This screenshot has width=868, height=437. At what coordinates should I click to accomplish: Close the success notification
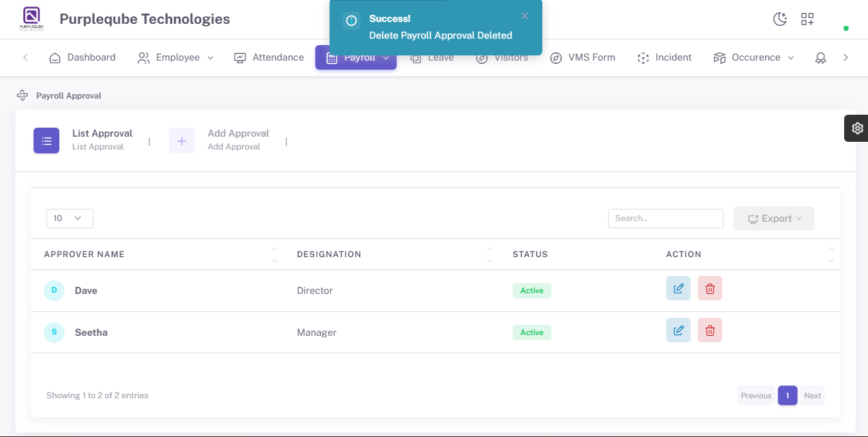[x=525, y=16]
